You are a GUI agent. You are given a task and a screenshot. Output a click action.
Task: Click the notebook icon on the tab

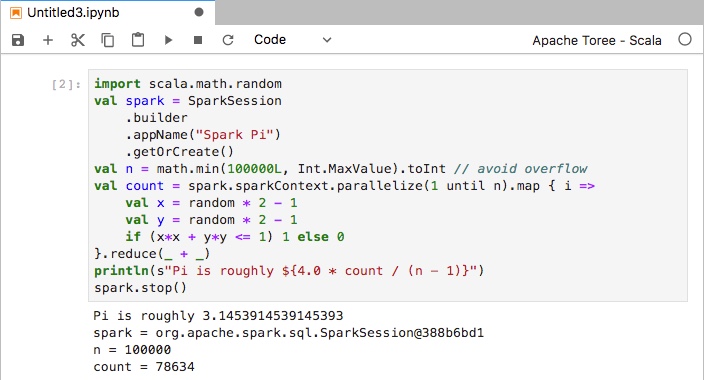click(x=16, y=13)
